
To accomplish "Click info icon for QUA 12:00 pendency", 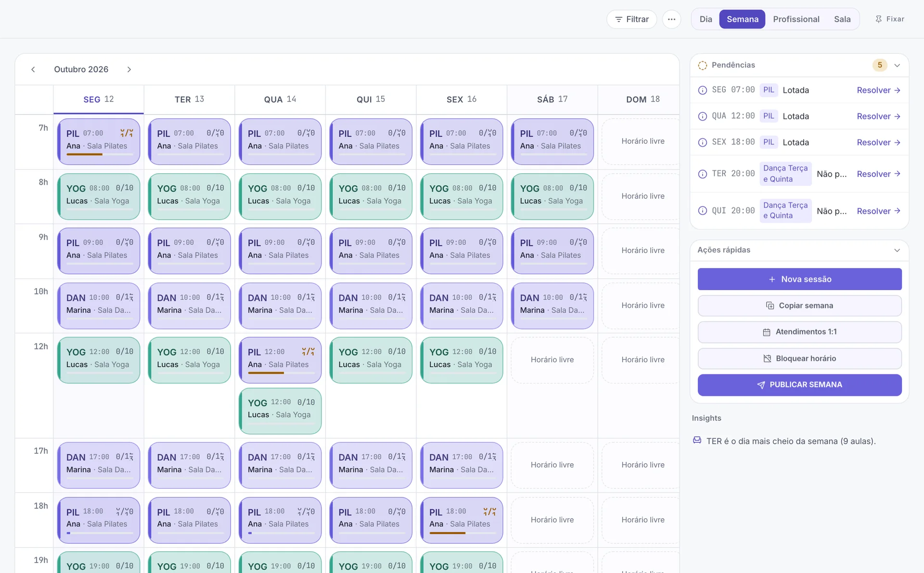I will click(703, 116).
